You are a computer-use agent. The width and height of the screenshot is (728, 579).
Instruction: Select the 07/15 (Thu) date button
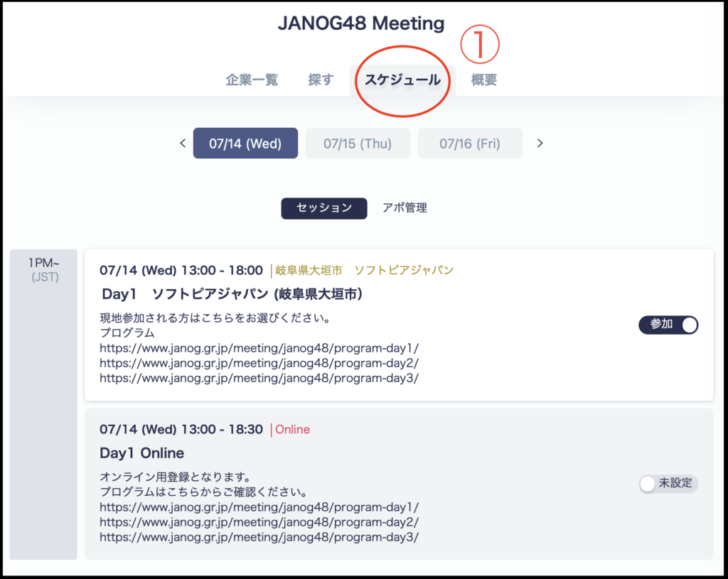click(358, 144)
